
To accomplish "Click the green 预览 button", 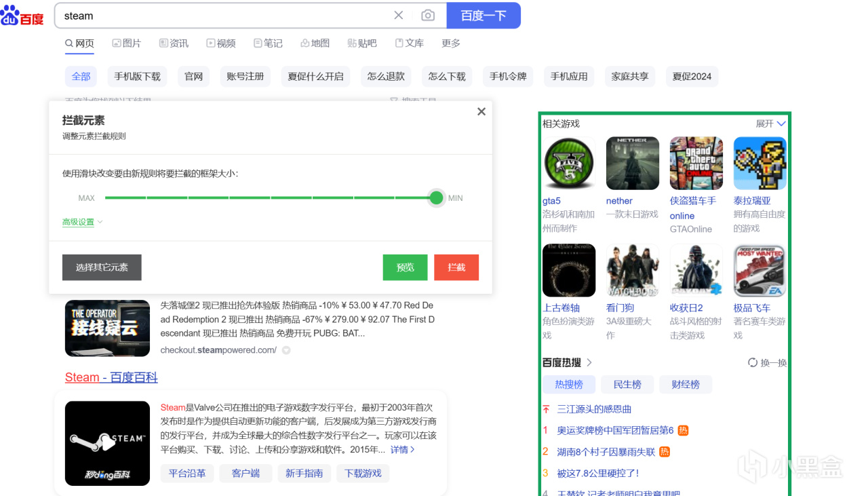I will click(406, 267).
